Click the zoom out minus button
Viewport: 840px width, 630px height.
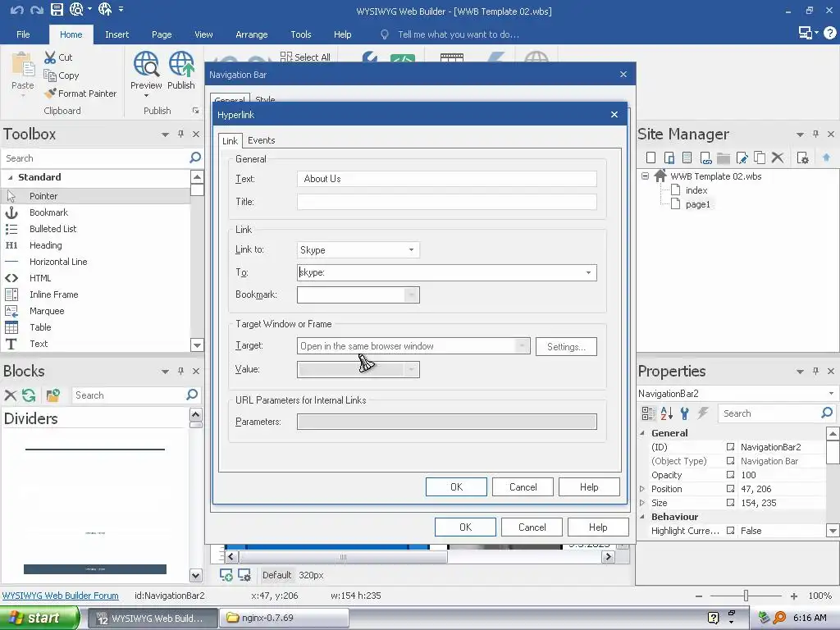699,596
